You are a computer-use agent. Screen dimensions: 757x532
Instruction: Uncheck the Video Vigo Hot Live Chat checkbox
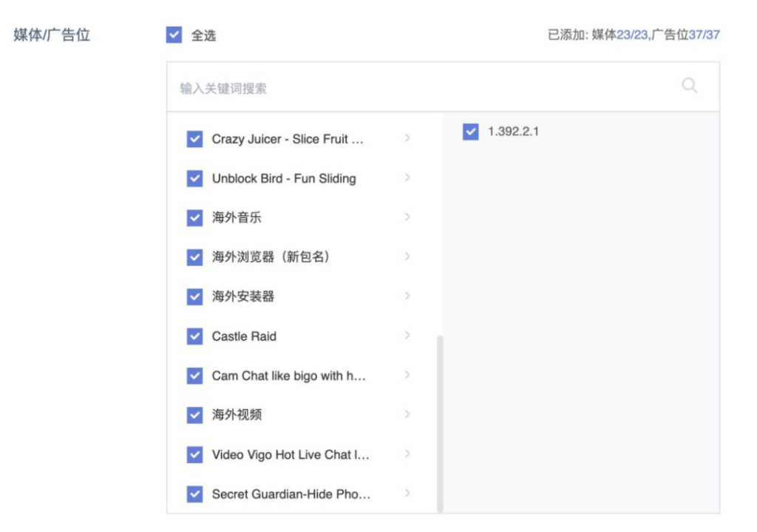tap(194, 454)
